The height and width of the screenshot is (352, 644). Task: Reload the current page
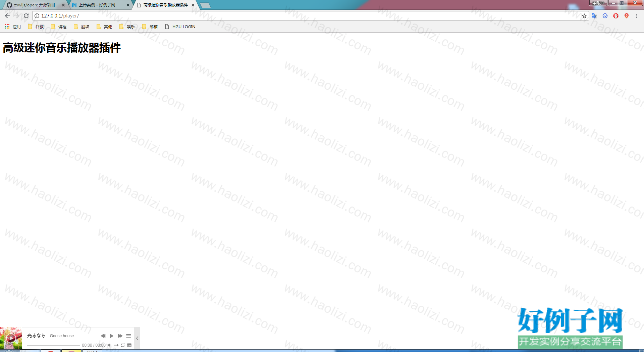click(x=26, y=16)
